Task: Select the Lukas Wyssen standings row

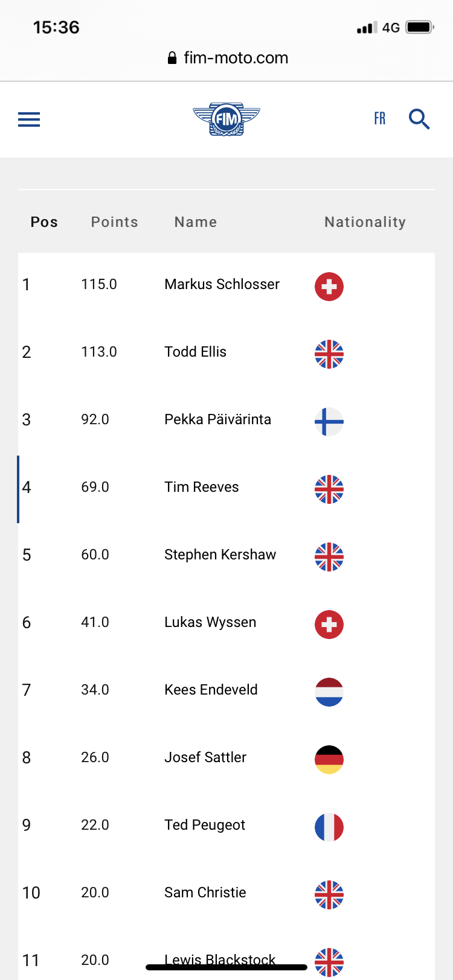Action: [x=226, y=625]
